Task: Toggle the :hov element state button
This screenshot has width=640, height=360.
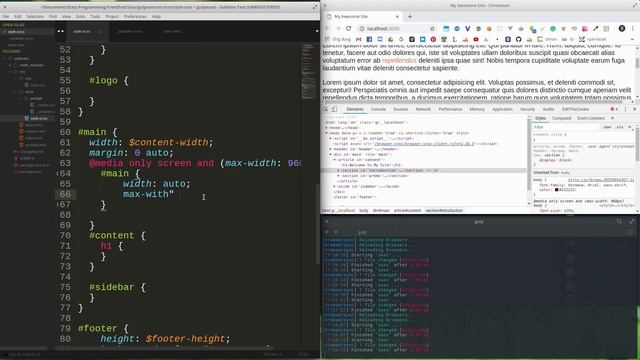Action: [x=607, y=127]
